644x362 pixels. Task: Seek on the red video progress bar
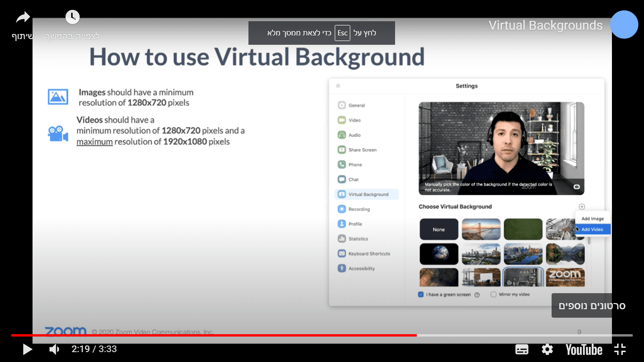pos(212,335)
